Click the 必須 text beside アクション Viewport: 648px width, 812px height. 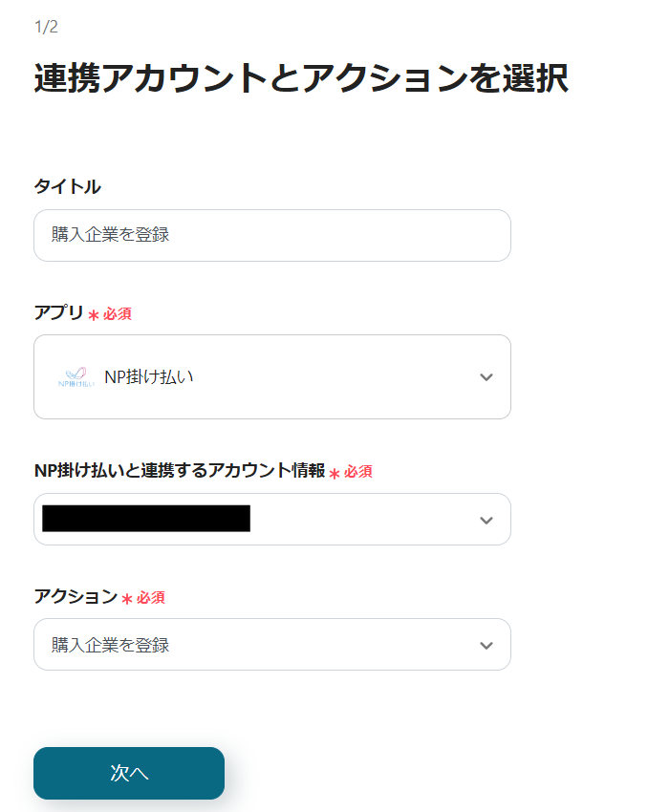(x=151, y=598)
